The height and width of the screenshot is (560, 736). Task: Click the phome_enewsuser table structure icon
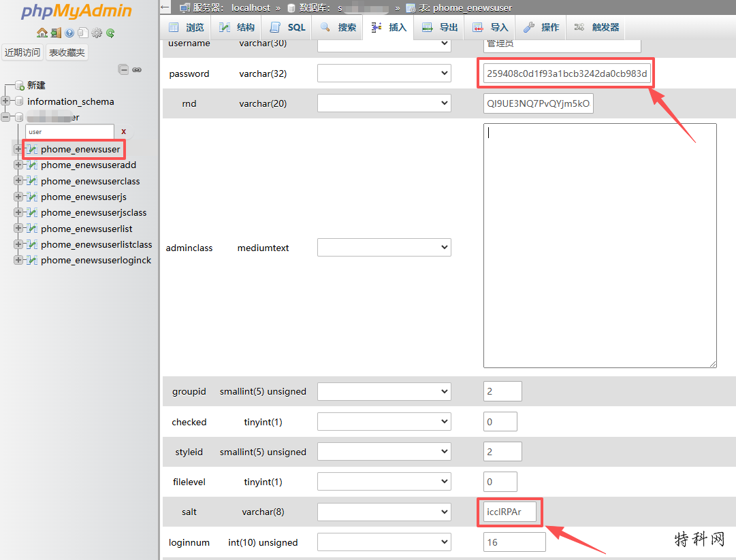click(32, 149)
